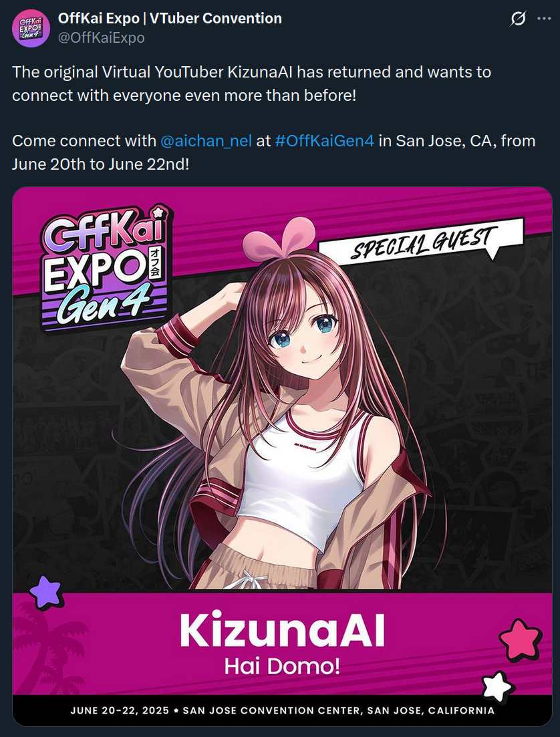Click the pink heart-shaped hair bow
Screen dimensions: 560x737
(x=280, y=237)
